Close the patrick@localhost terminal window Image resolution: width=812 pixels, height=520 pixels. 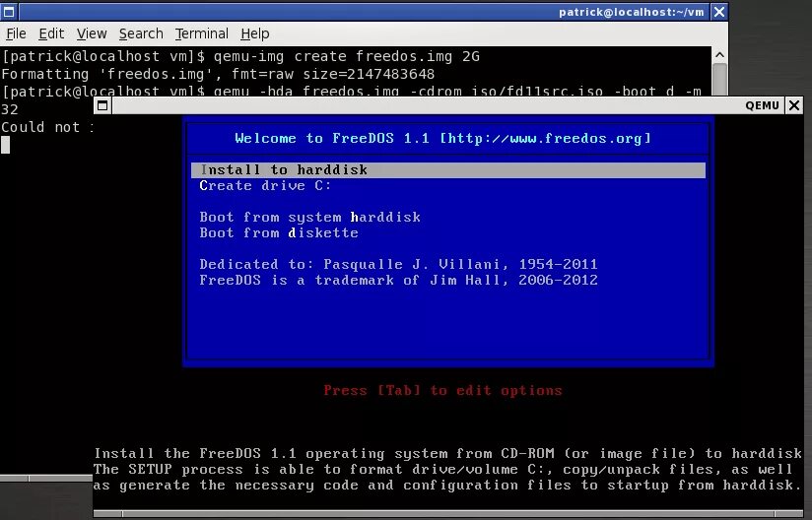pos(718,12)
